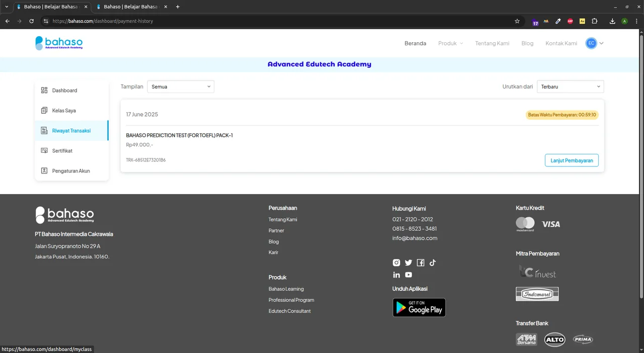This screenshot has width=644, height=353.
Task: Go to Kelas Saya in sidebar
Action: (64, 111)
